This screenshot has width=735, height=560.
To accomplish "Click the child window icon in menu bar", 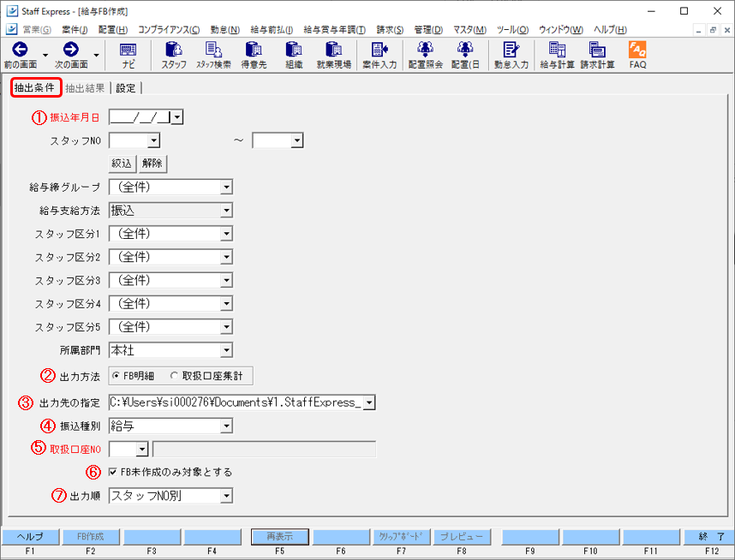I will (12, 29).
